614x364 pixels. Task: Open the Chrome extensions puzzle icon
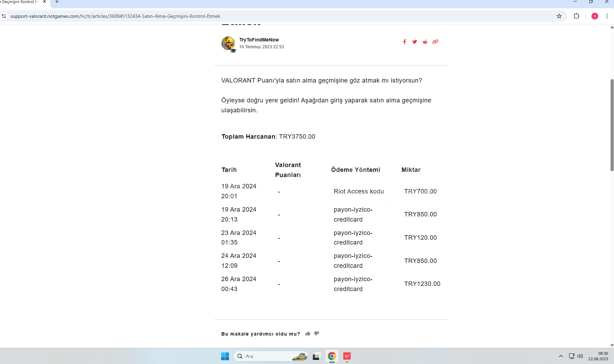[x=577, y=16]
